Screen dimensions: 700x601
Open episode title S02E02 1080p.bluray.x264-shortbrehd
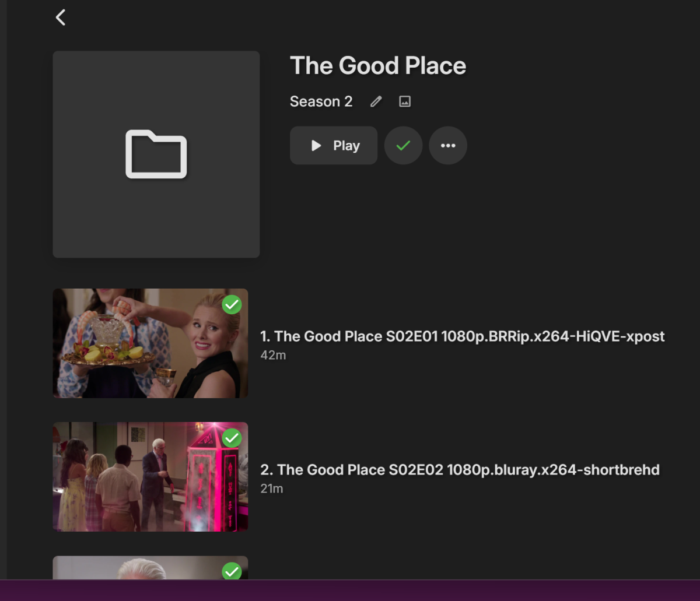(460, 470)
